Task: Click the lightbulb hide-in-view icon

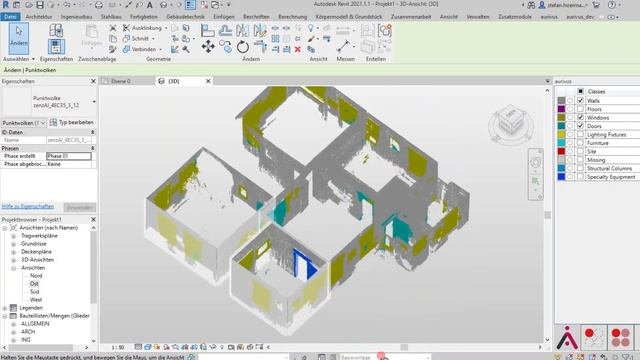Action: 311,28
